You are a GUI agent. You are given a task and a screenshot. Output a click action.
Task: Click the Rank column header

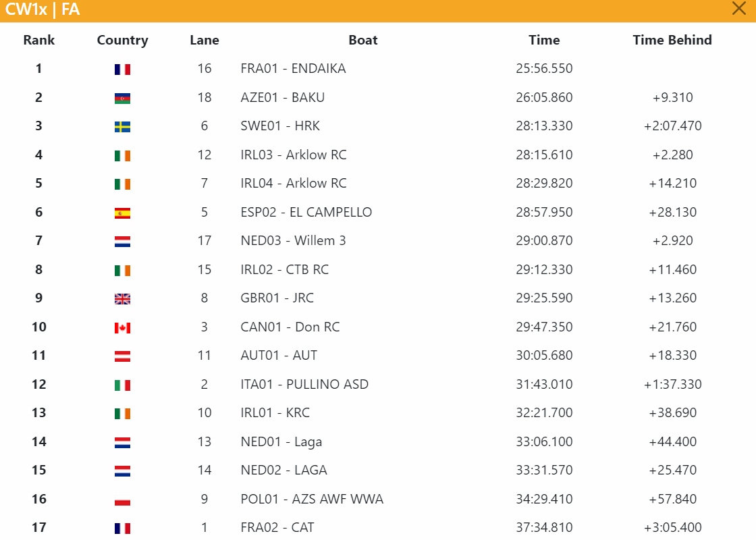39,40
